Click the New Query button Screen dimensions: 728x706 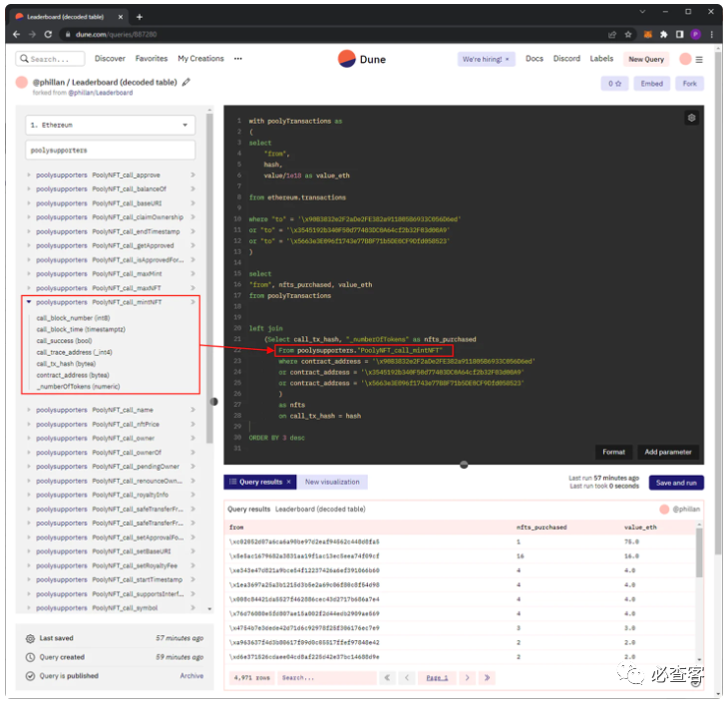point(646,59)
